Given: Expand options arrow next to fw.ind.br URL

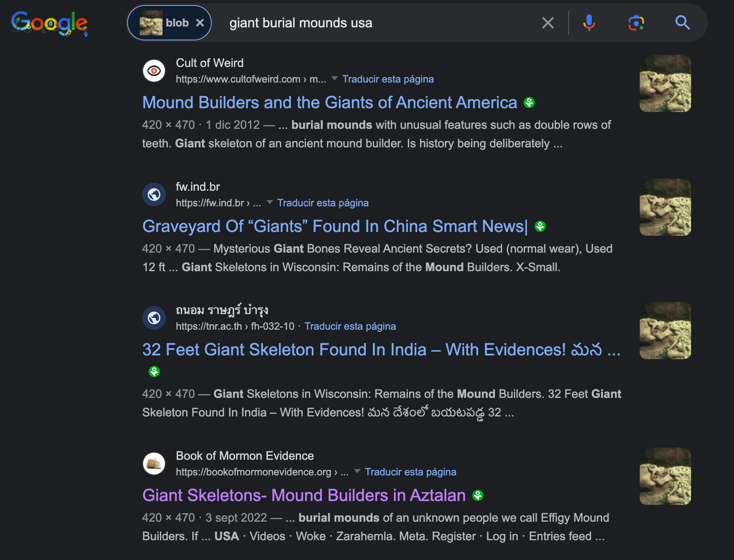Looking at the screenshot, I should pyautogui.click(x=270, y=202).
